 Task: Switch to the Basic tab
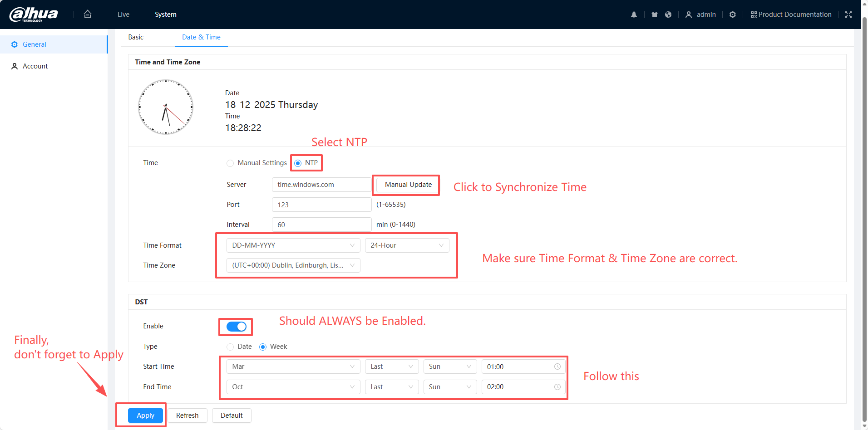[x=136, y=37]
